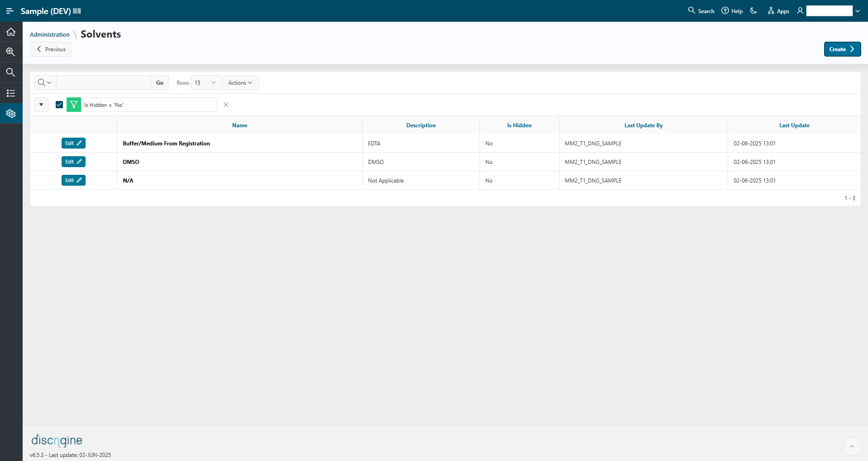
Task: Focus the report search field
Action: click(104, 82)
